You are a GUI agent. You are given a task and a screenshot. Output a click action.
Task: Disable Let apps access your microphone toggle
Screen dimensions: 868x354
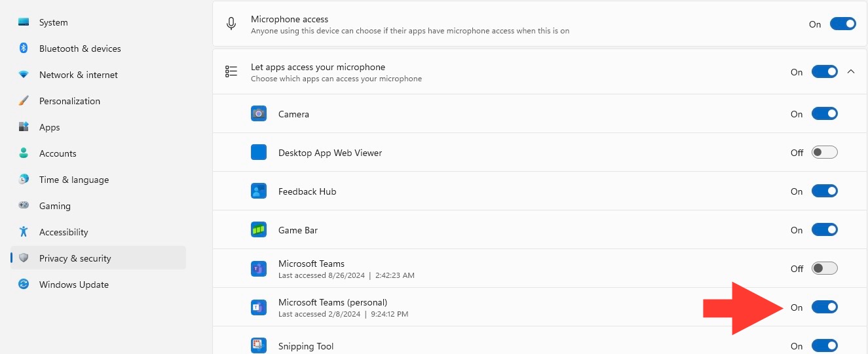[825, 71]
